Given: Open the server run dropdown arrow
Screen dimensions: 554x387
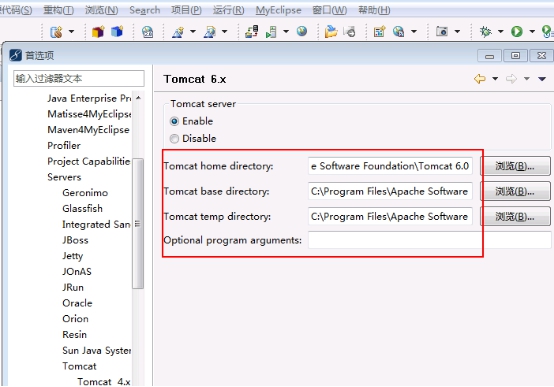Looking at the screenshot, I should 286,31.
